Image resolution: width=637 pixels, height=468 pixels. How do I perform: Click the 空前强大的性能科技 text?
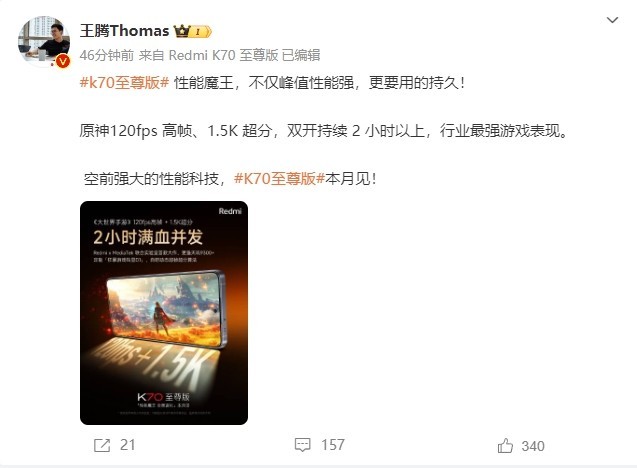point(151,179)
